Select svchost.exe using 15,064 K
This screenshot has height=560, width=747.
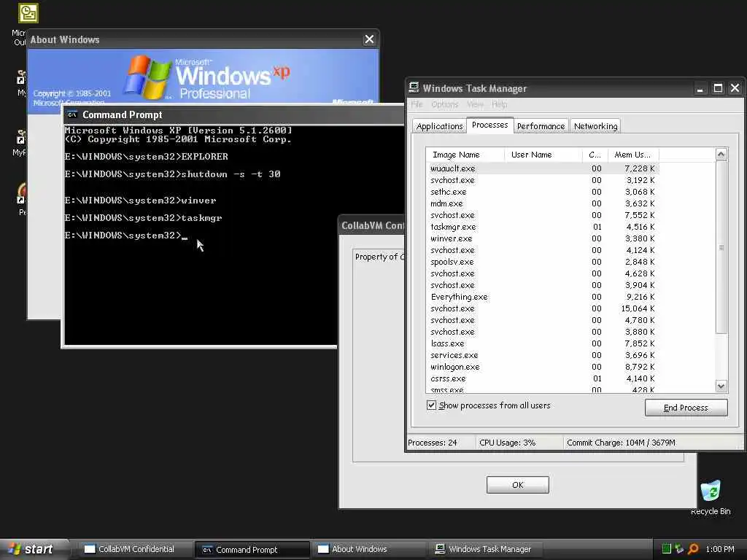(x=543, y=308)
